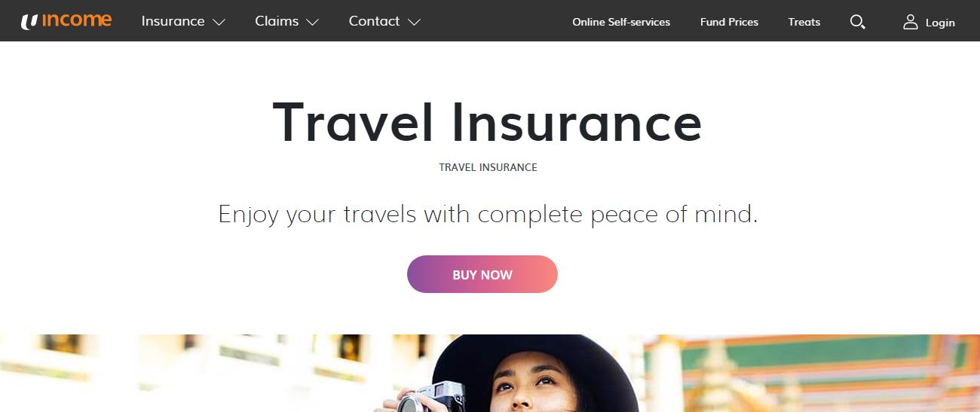980x412 pixels.
Task: Click the user profile icon beside Login
Action: click(911, 22)
